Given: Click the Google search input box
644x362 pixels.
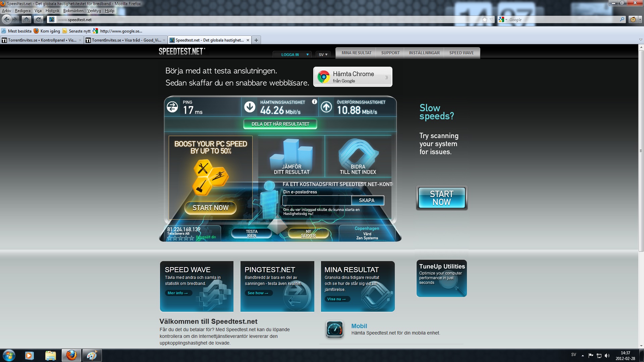Looking at the screenshot, I should coord(563,19).
